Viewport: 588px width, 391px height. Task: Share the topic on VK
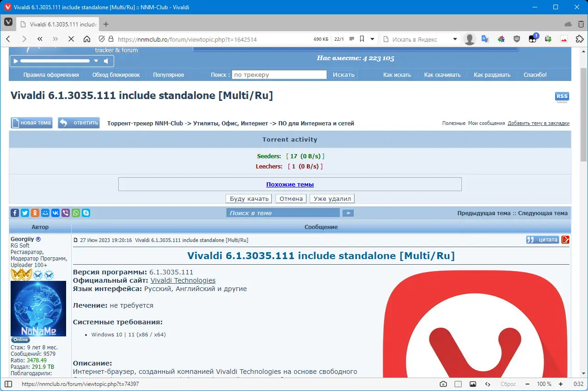point(55,213)
